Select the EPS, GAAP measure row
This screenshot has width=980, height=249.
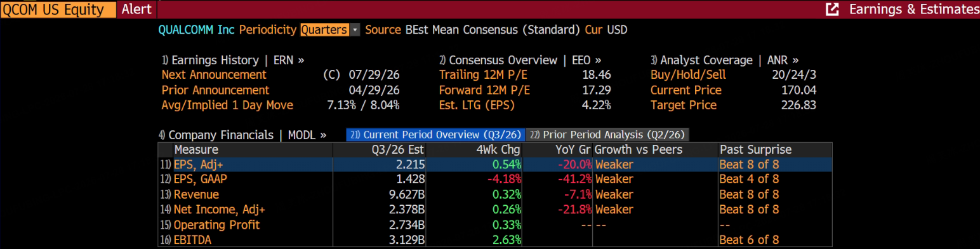click(x=495, y=179)
